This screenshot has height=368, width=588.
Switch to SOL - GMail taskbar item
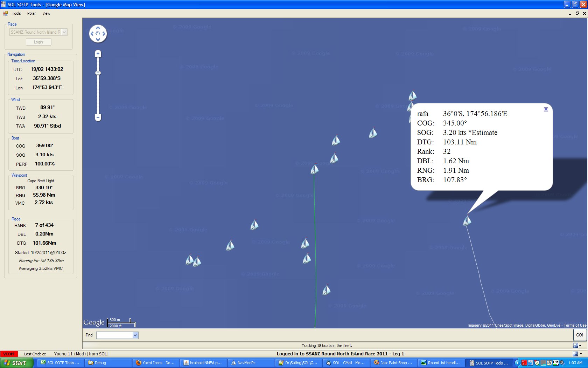point(346,363)
